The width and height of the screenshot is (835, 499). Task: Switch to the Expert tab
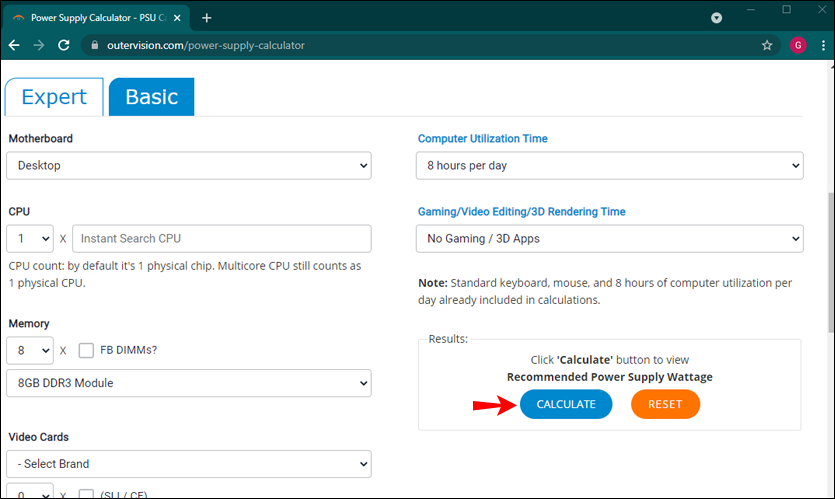[54, 97]
